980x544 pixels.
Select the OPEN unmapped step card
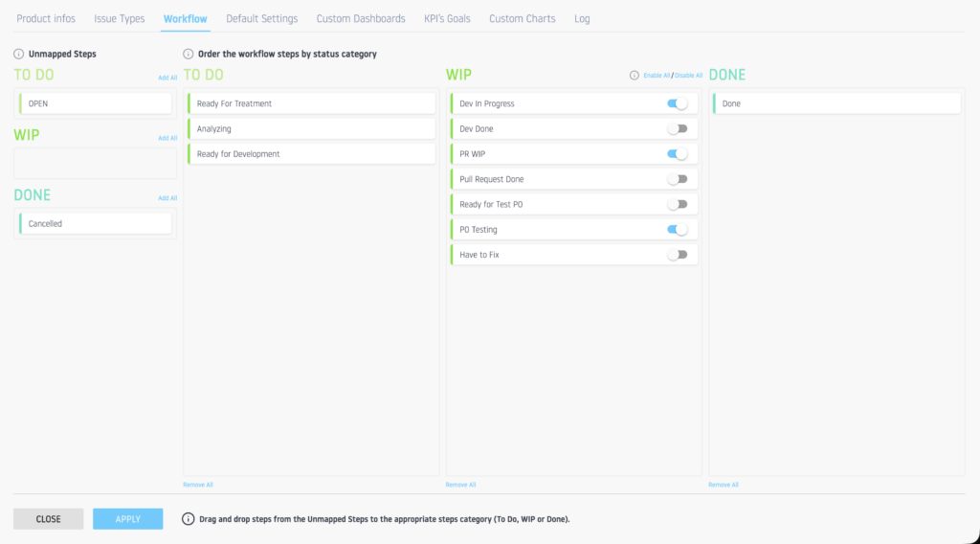point(95,103)
